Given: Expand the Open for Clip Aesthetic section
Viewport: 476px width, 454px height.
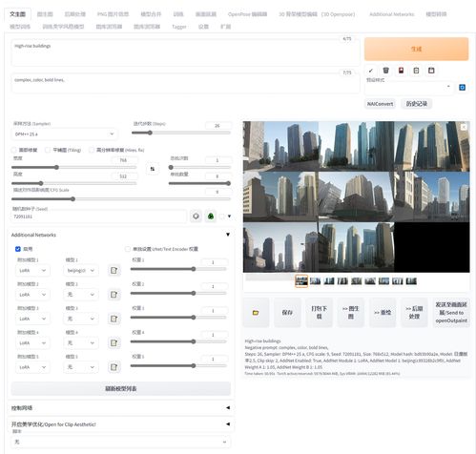Looking at the screenshot, I should pyautogui.click(x=121, y=424).
